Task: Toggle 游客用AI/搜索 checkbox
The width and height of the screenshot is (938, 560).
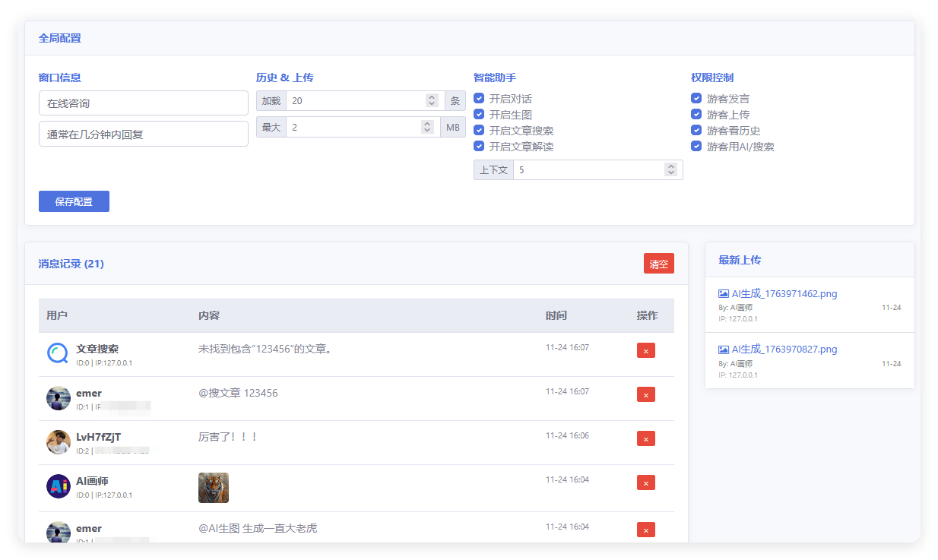Action: click(x=696, y=146)
